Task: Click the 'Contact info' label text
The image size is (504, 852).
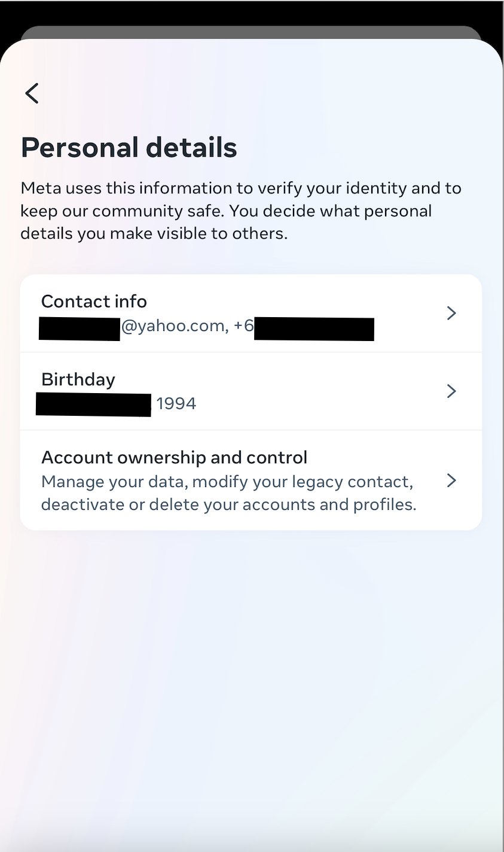Action: coord(94,301)
